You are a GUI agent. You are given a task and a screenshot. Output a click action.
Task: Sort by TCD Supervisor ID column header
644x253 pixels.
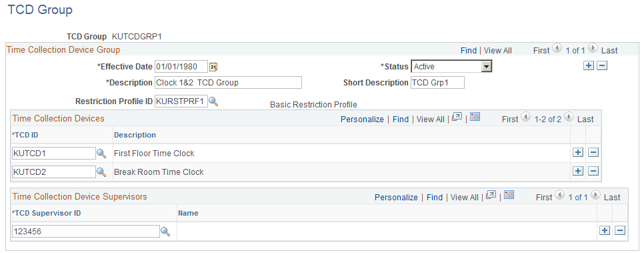[47, 213]
